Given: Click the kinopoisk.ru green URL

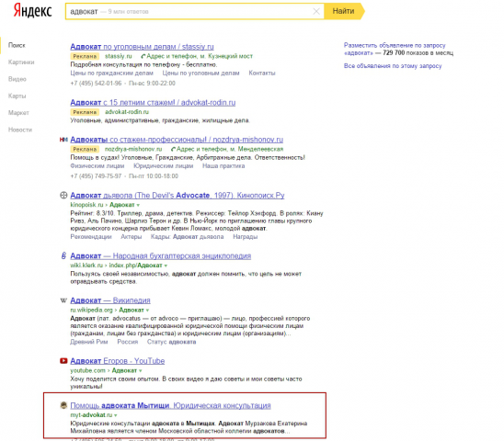Looking at the screenshot, I should click(x=86, y=205).
